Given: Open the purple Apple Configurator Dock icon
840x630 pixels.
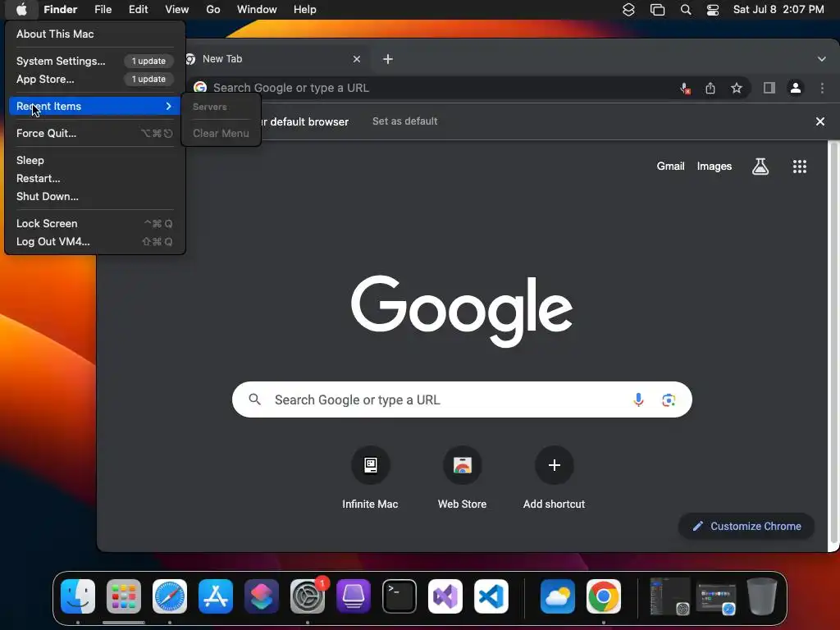Looking at the screenshot, I should (x=354, y=596).
